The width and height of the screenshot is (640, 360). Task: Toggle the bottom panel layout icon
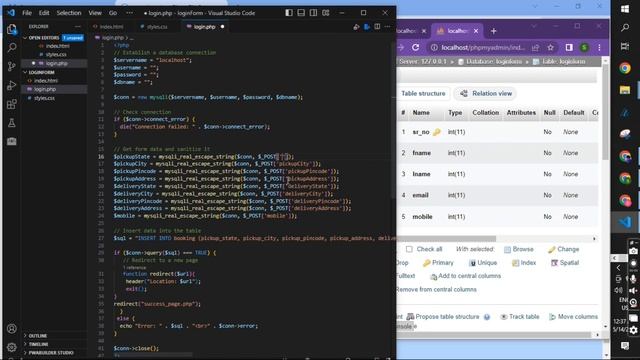[301, 13]
